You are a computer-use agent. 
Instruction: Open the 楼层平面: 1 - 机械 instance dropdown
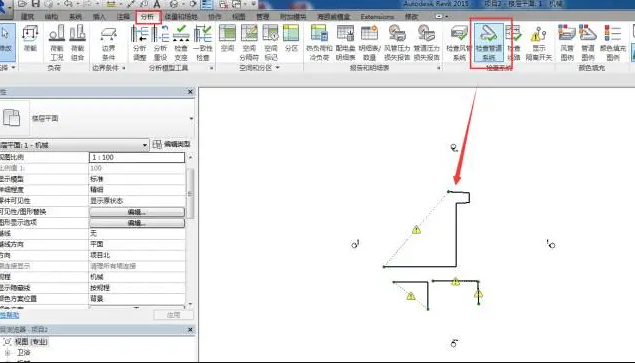[x=145, y=145]
